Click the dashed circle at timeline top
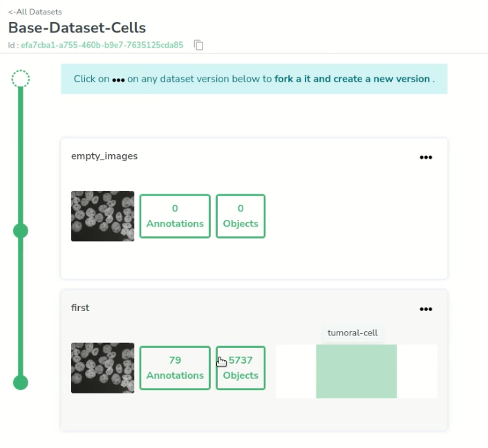488x448 pixels. (21, 78)
